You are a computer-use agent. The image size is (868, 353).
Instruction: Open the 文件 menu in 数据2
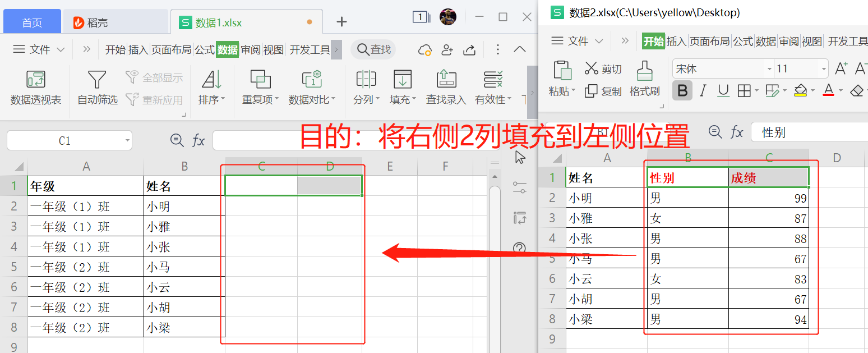pos(578,41)
